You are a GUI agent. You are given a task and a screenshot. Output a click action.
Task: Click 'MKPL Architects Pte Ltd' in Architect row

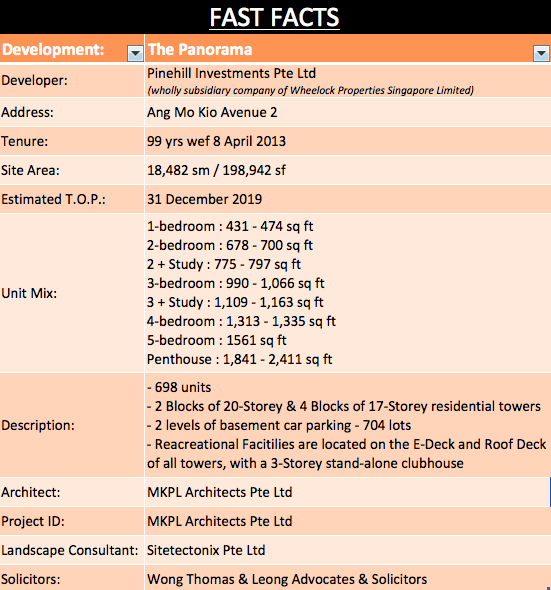point(220,492)
